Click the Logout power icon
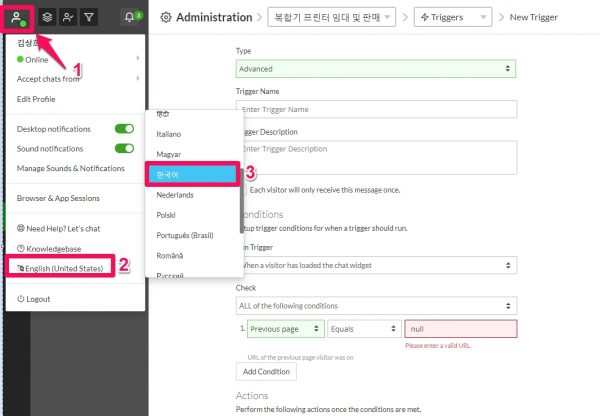Image resolution: width=600 pixels, height=416 pixels. [x=21, y=299]
